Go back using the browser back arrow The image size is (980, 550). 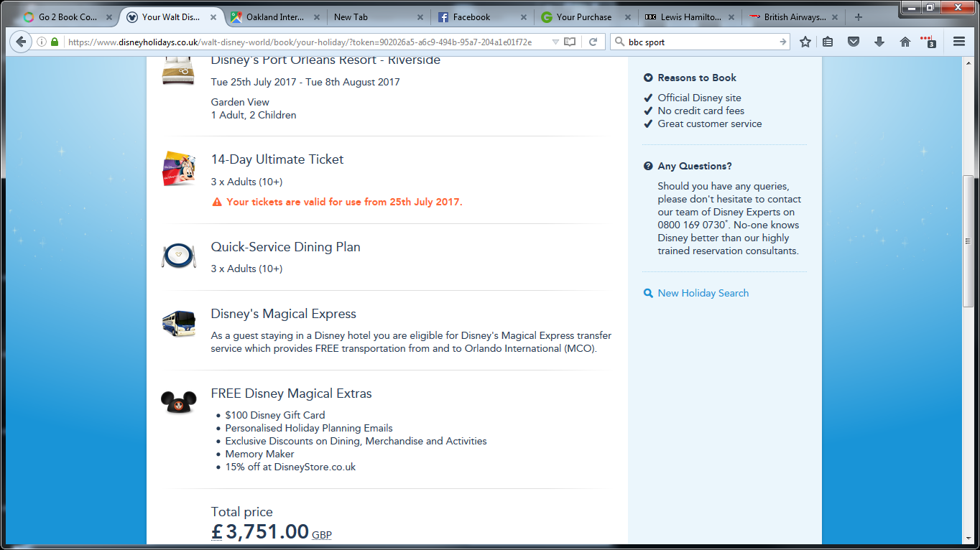click(21, 42)
